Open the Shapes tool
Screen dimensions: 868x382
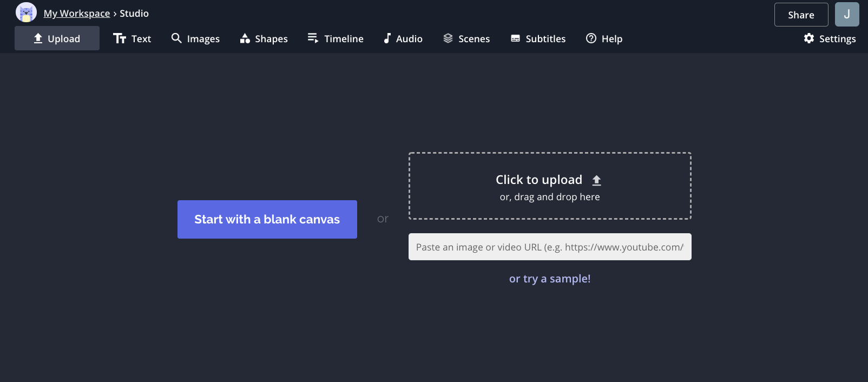tap(264, 38)
